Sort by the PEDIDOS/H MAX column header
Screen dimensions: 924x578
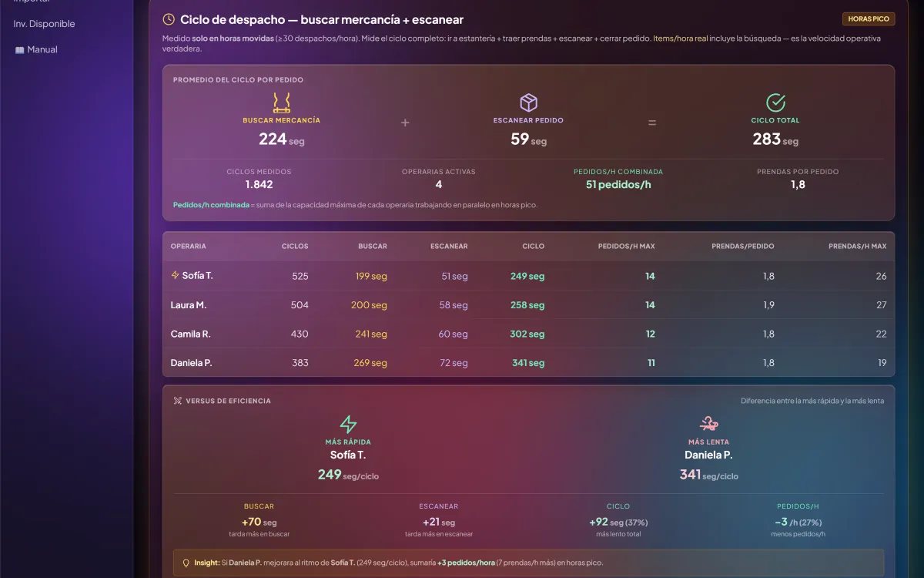coord(627,247)
